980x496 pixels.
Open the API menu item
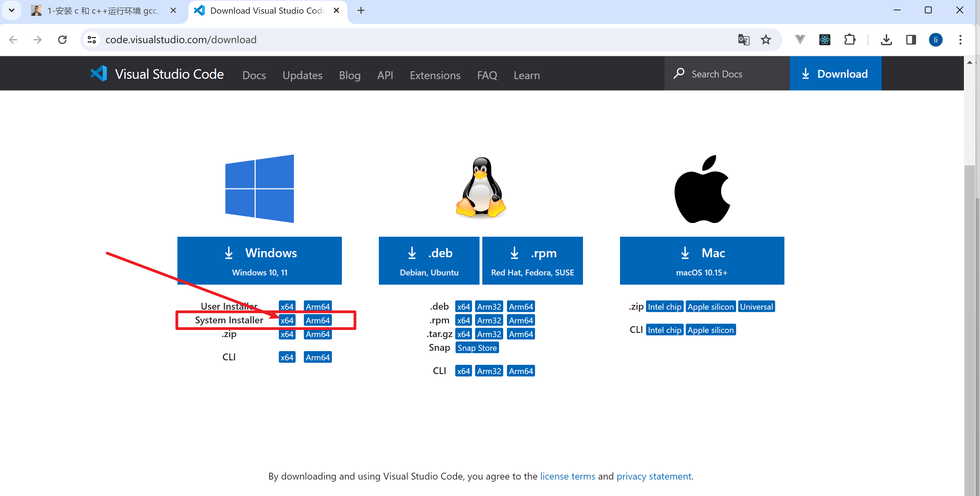pyautogui.click(x=385, y=75)
